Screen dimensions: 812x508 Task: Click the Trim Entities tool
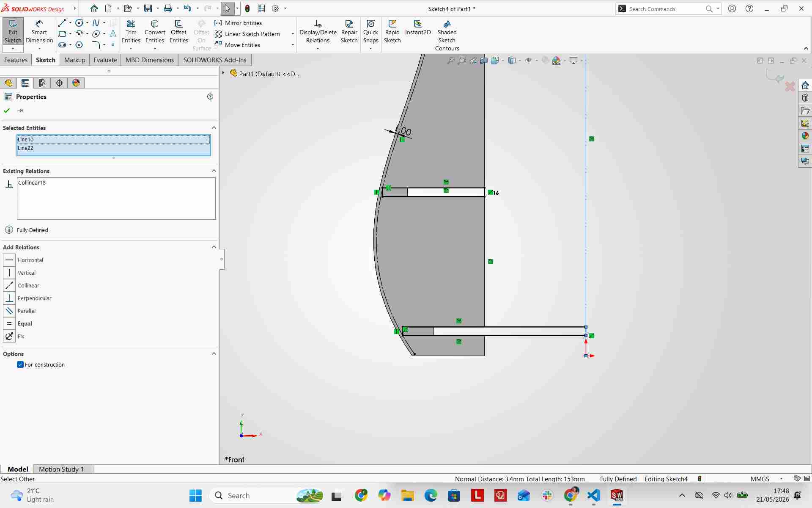click(x=131, y=32)
